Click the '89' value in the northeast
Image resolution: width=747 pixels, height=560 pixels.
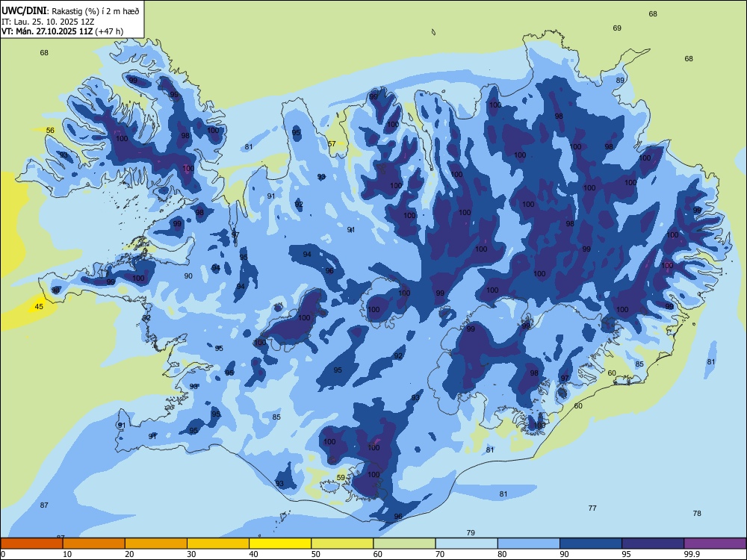(x=620, y=81)
